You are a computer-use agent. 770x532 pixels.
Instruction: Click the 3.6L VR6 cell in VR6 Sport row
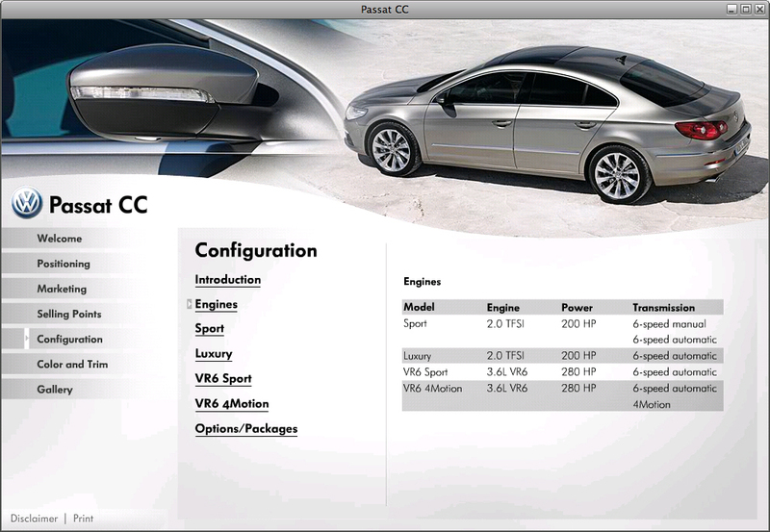[507, 372]
